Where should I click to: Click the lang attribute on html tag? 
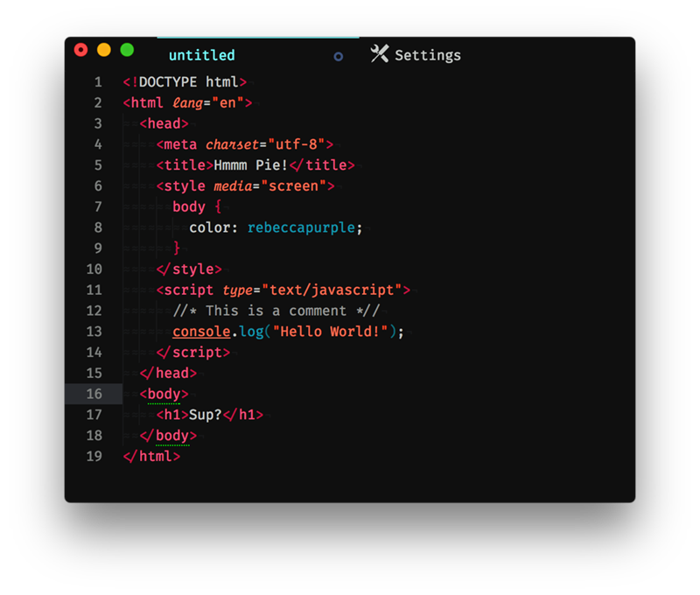click(x=188, y=103)
